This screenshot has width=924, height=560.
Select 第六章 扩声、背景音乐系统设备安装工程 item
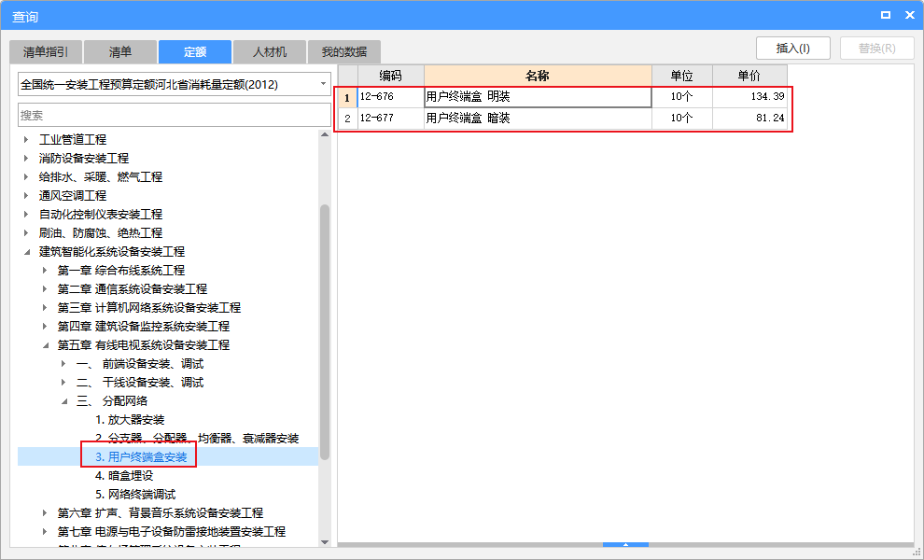[160, 513]
